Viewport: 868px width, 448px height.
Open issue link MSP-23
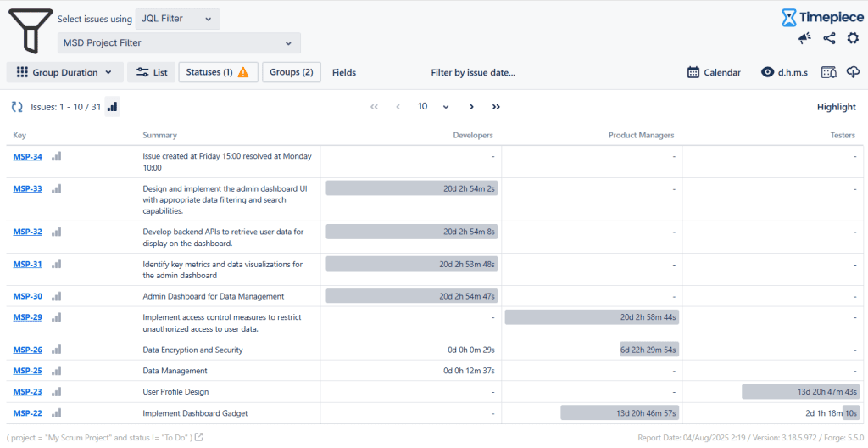click(x=28, y=391)
